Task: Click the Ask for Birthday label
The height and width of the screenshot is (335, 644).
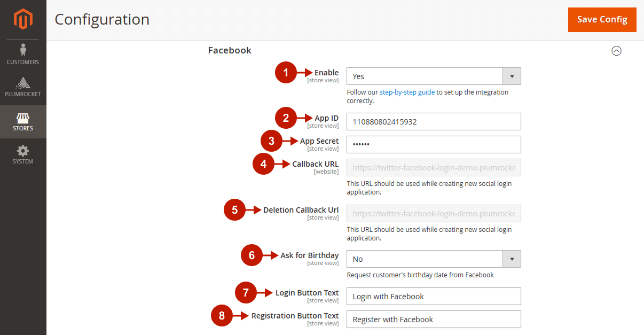Action: click(310, 255)
